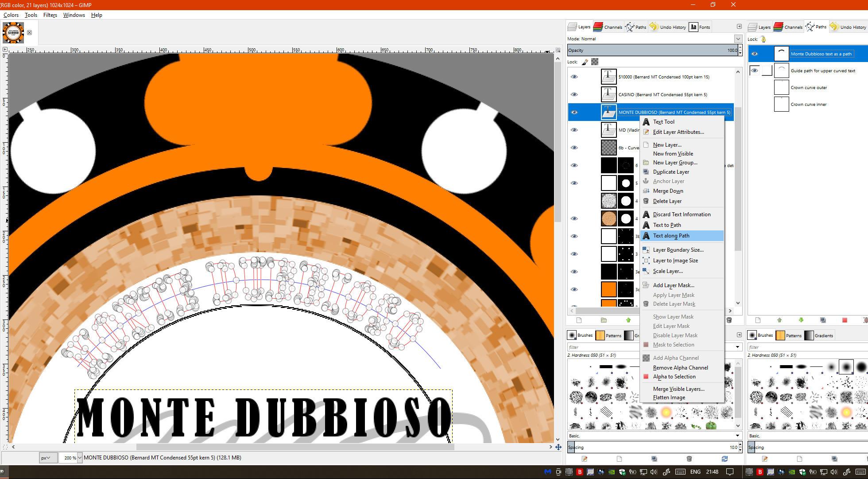
Task: Click the red path to selection icon
Action: point(845,320)
